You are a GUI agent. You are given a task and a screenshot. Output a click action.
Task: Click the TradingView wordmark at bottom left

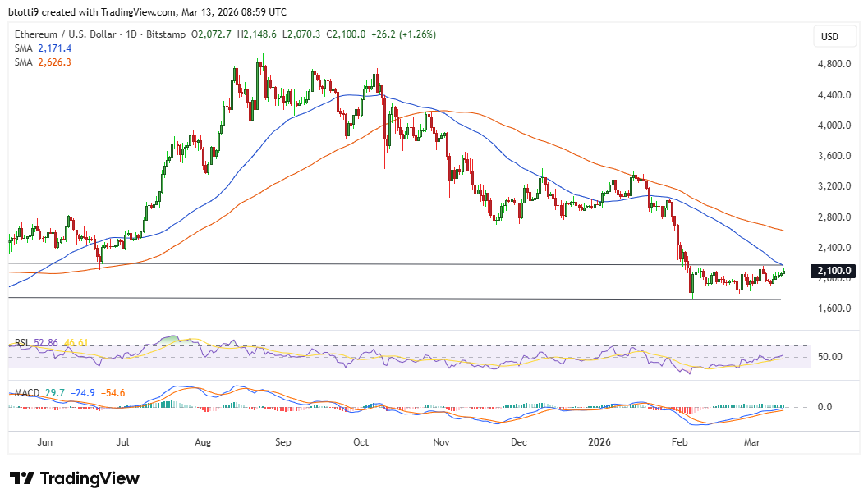[x=90, y=478]
